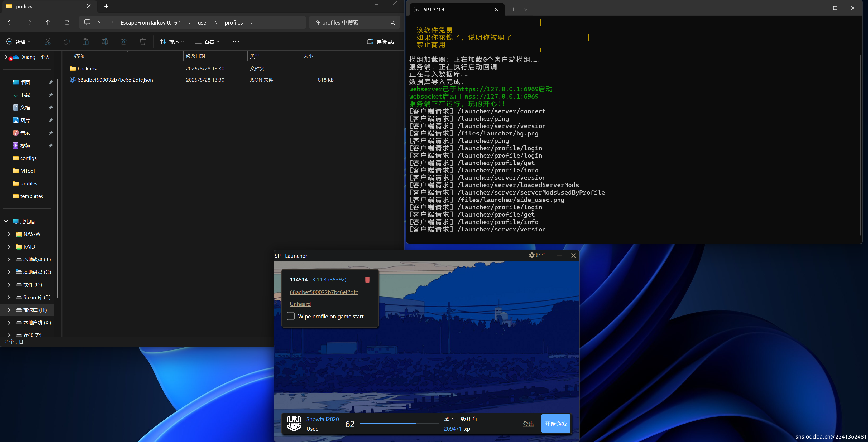Viewport: 868px width, 442px height.
Task: Click chevron after profiles in breadcrumb
Action: pos(251,23)
